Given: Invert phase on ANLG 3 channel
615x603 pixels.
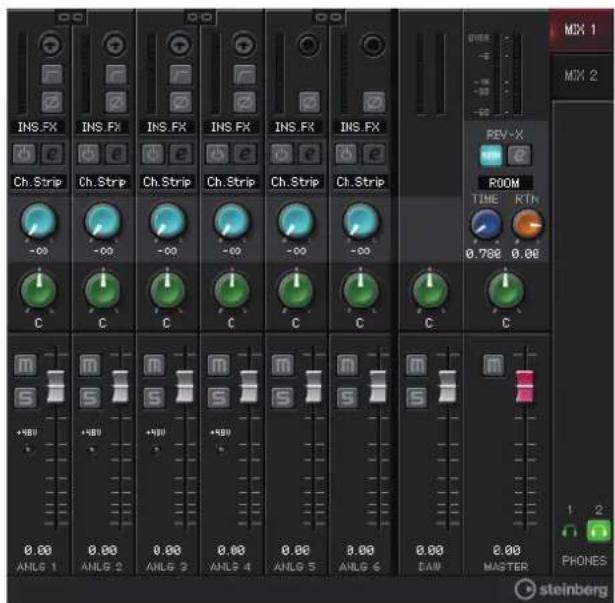Looking at the screenshot, I should click(x=180, y=102).
